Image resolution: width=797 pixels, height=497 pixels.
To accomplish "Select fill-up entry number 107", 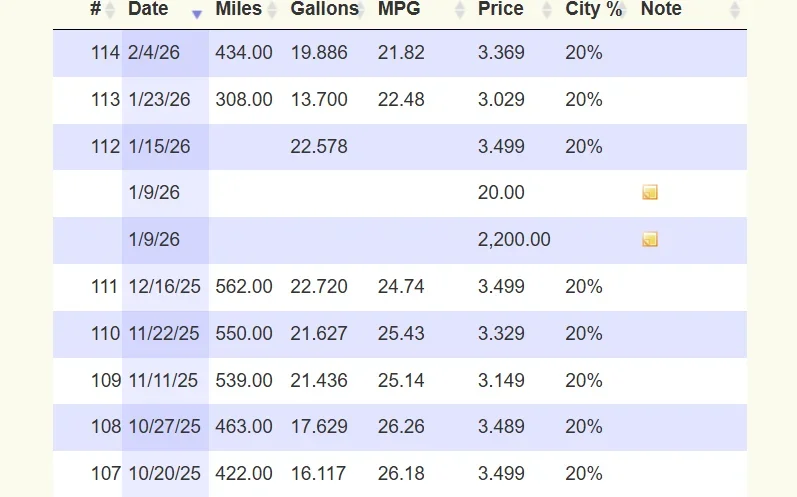I will click(105, 474).
